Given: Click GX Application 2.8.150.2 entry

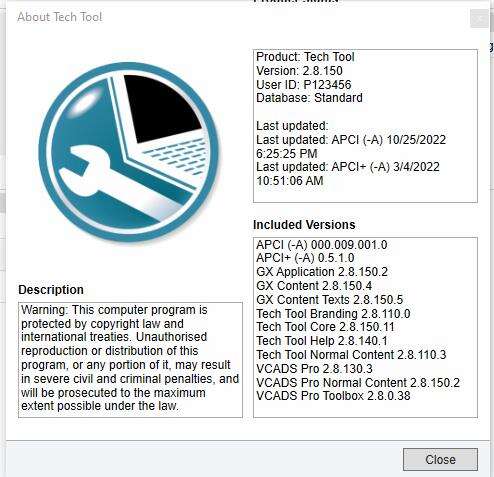Looking at the screenshot, I should (322, 272).
